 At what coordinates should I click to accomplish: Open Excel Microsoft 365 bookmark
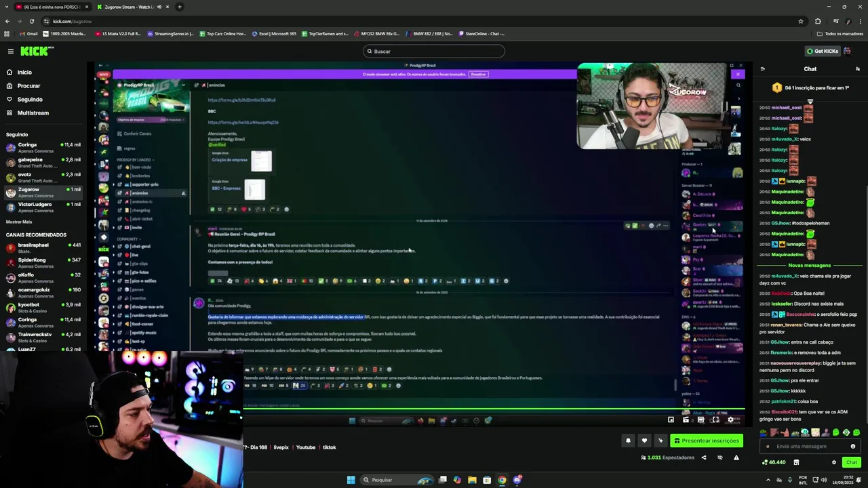pos(274,34)
